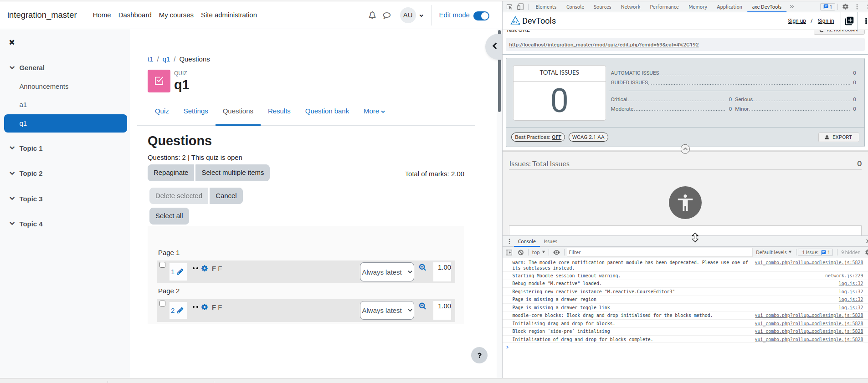Open the DevTools Elements tab
The image size is (868, 383).
coord(546,7)
